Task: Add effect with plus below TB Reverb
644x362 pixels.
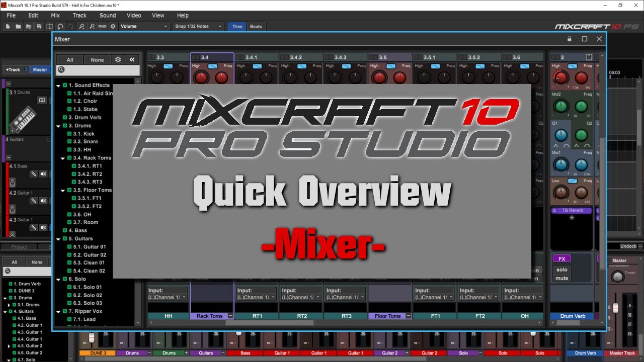Action: 572,218
